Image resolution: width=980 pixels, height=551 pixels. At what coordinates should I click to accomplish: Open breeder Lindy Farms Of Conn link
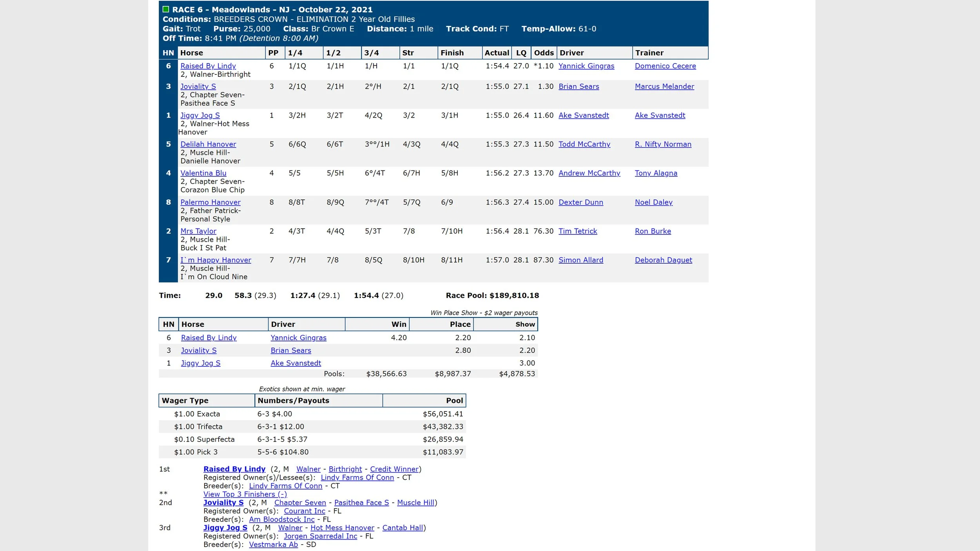click(x=286, y=486)
